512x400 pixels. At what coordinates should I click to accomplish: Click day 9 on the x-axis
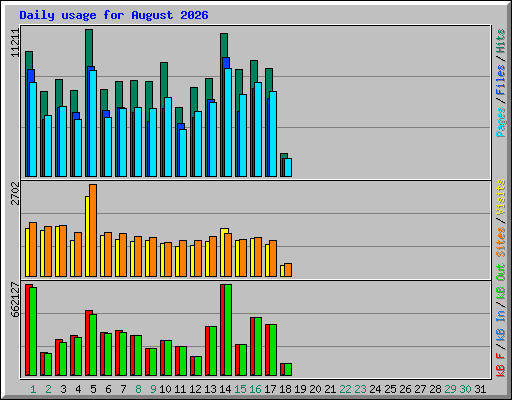(153, 389)
